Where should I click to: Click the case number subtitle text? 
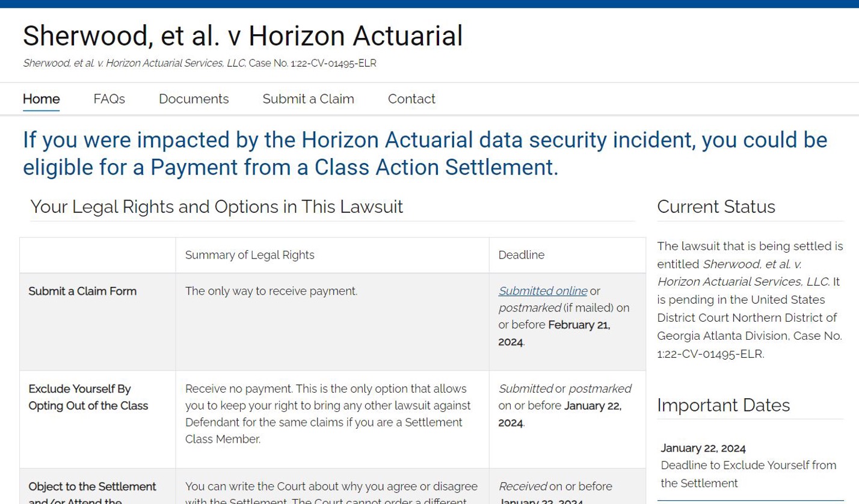point(199,63)
